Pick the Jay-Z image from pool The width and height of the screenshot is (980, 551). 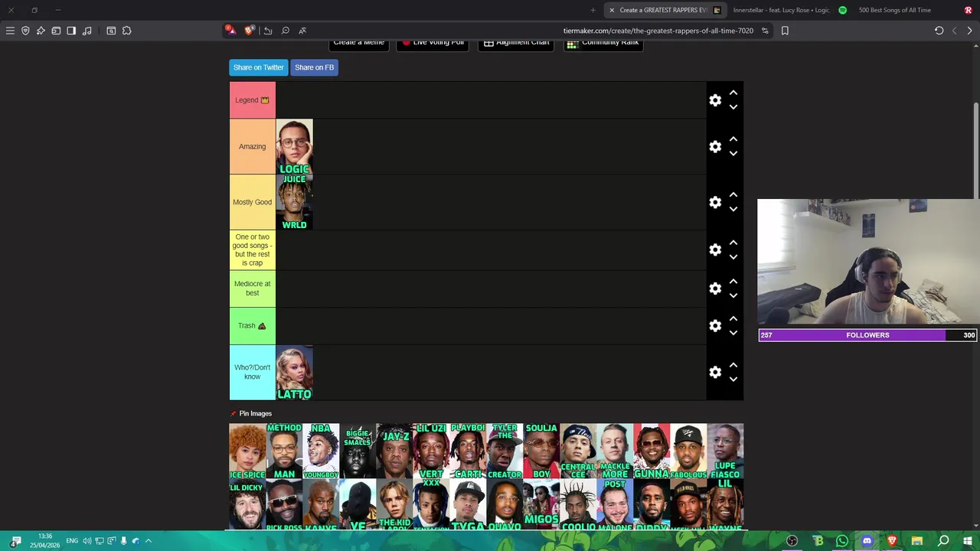click(394, 452)
